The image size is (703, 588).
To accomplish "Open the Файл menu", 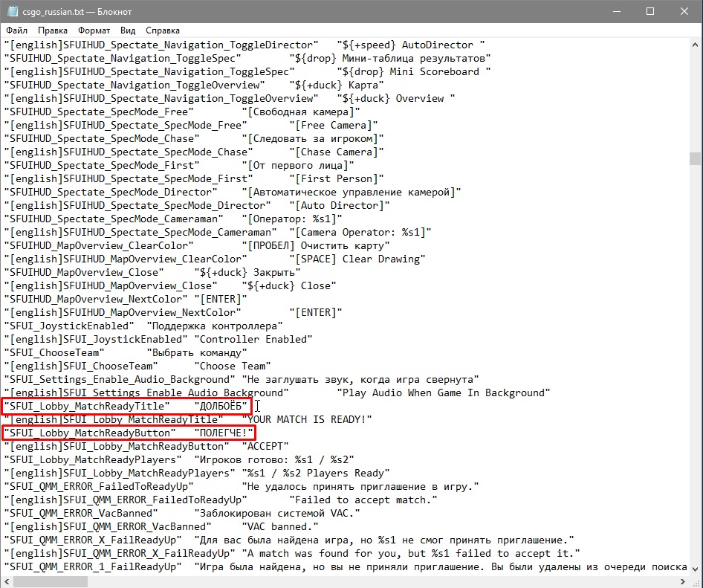I will (x=16, y=30).
